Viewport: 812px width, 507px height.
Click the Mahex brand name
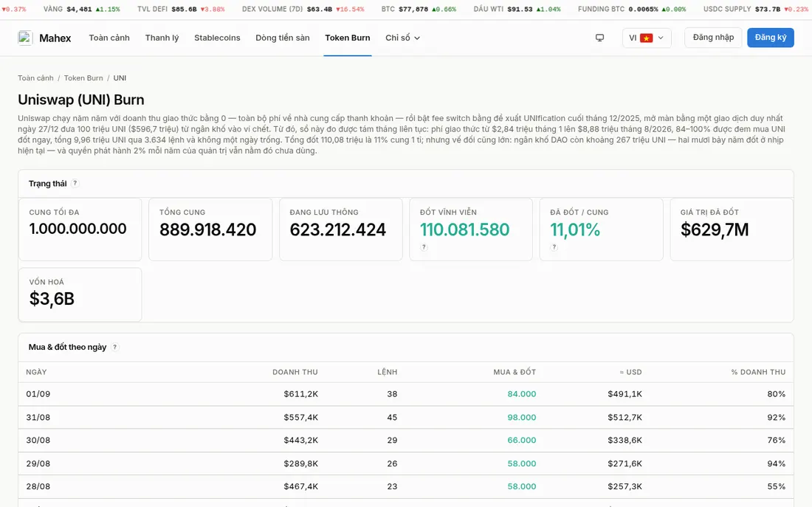[55, 38]
